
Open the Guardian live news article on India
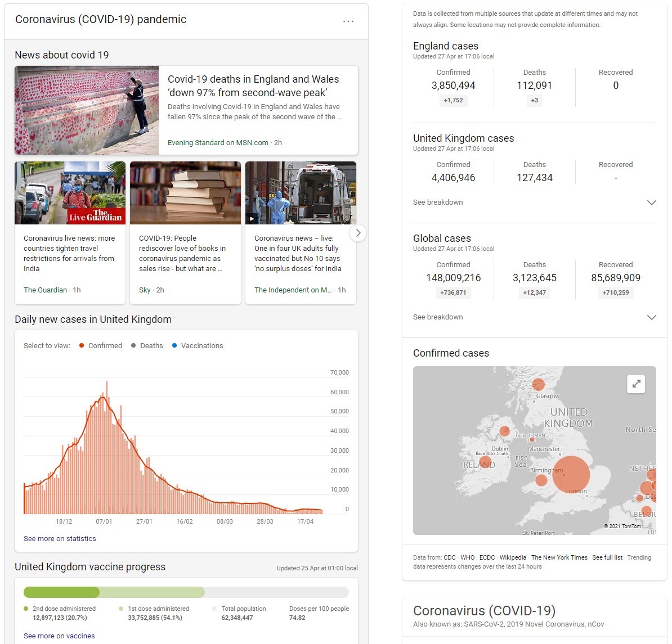point(69,253)
